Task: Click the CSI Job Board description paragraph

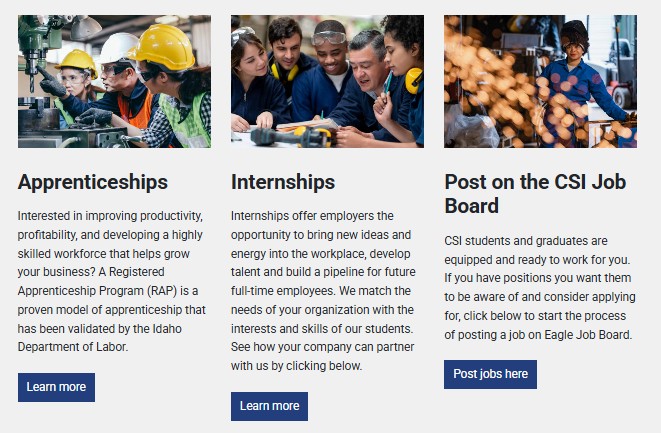Action: point(540,288)
